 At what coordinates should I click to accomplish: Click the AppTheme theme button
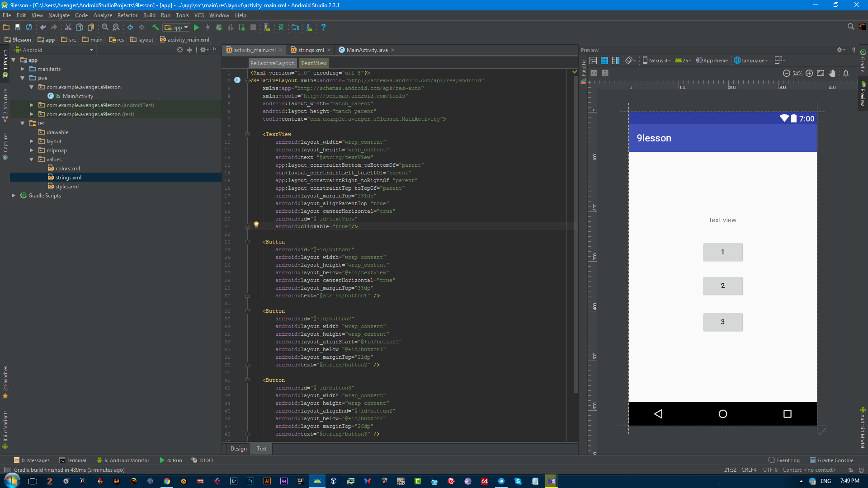click(712, 61)
